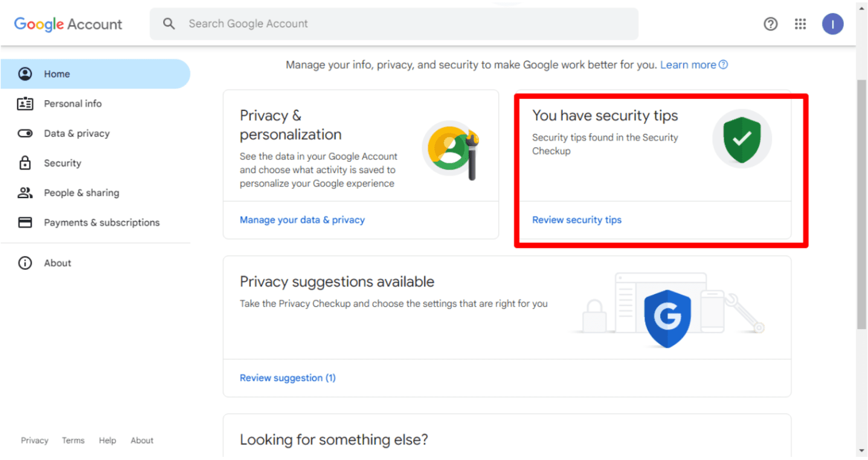The image size is (868, 460).
Task: Click Review suggestion link
Action: point(288,377)
